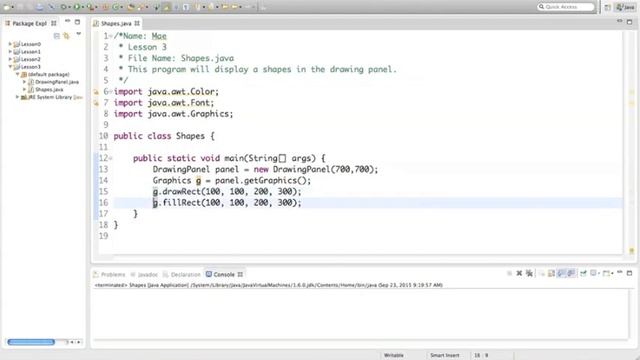Click the Remove Launch X icon in the Console

coord(519,273)
